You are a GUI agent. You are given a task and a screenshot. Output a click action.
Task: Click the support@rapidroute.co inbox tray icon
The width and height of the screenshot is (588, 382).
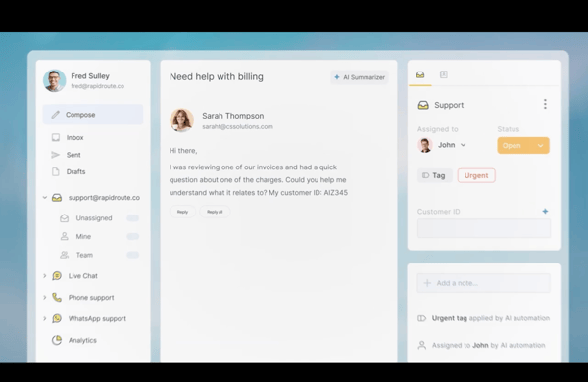pos(57,198)
